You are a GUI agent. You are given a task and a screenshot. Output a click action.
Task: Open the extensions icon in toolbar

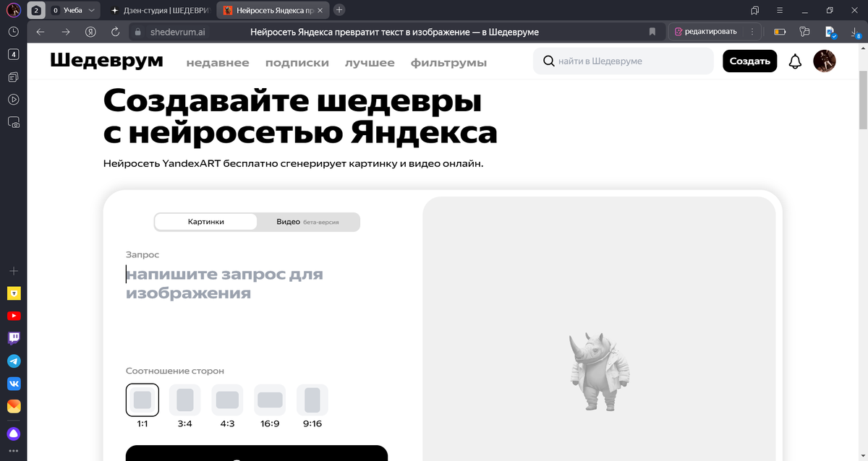tap(805, 32)
